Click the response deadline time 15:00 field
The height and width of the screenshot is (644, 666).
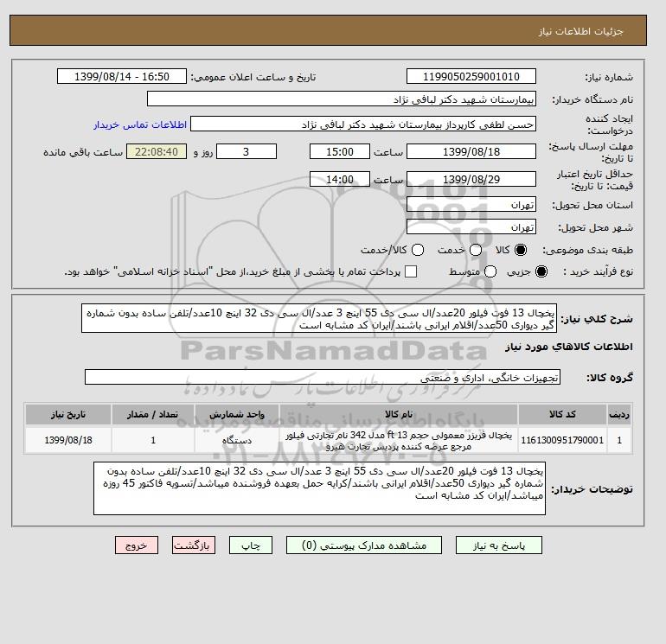(x=340, y=151)
